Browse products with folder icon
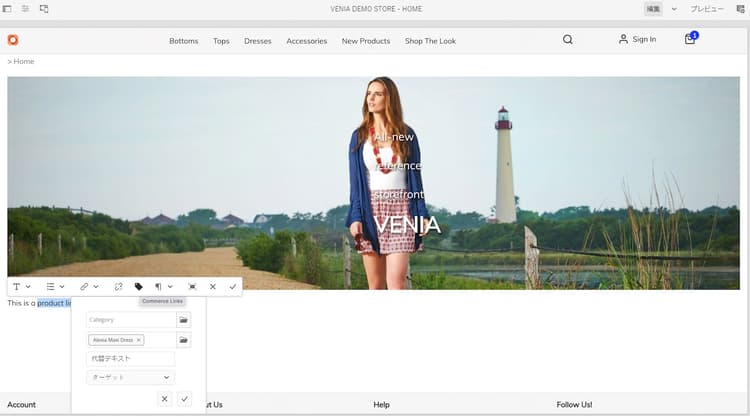The height and width of the screenshot is (416, 750). tap(184, 340)
